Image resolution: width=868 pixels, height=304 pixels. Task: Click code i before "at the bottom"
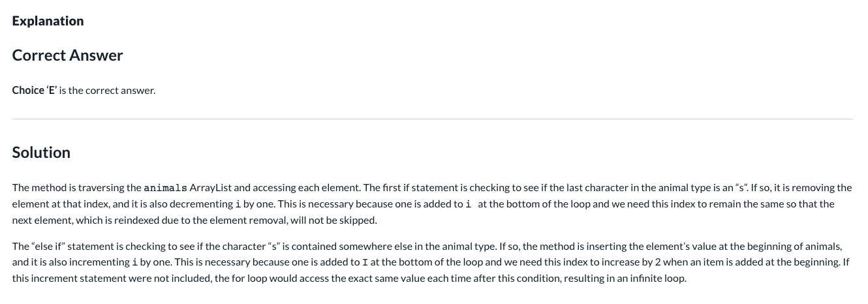(469, 204)
